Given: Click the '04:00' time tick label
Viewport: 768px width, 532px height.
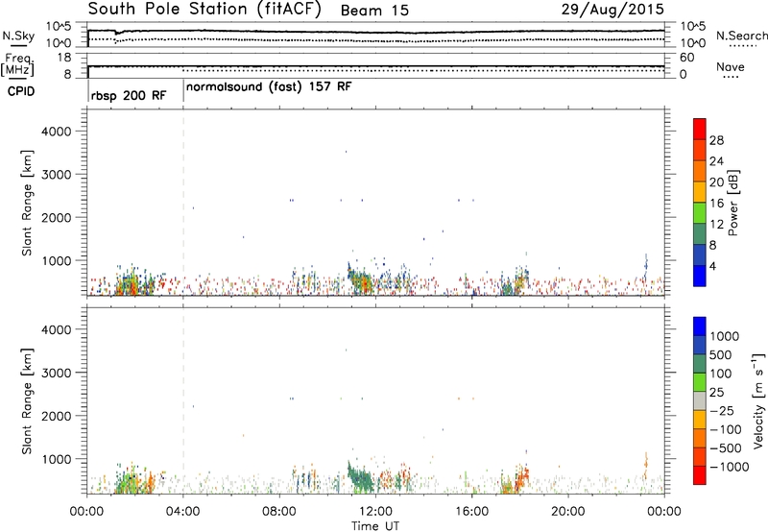Looking at the screenshot, I should pyautogui.click(x=183, y=512).
